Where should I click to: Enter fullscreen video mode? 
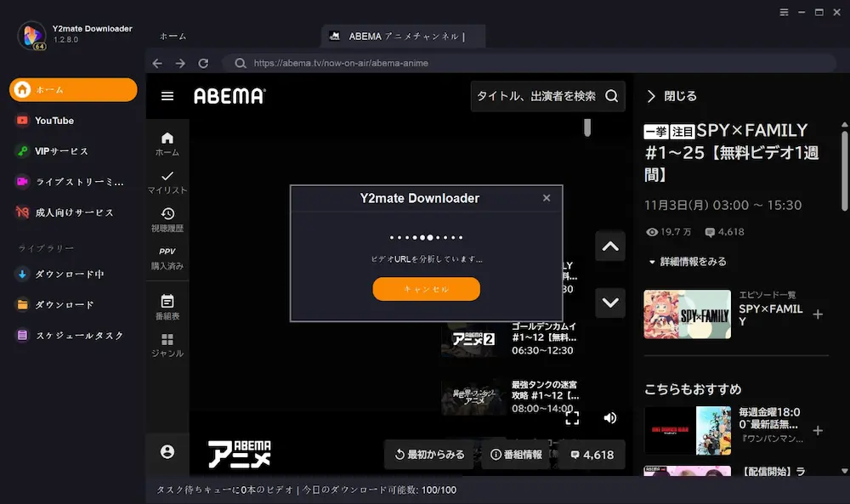tap(572, 417)
